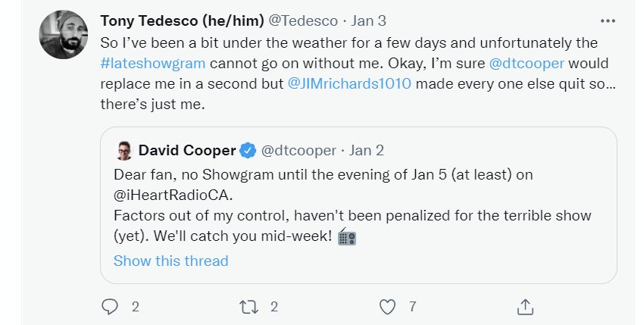This screenshot has height=325, width=644.
Task: Click the reply speech bubble icon
Action: [109, 307]
